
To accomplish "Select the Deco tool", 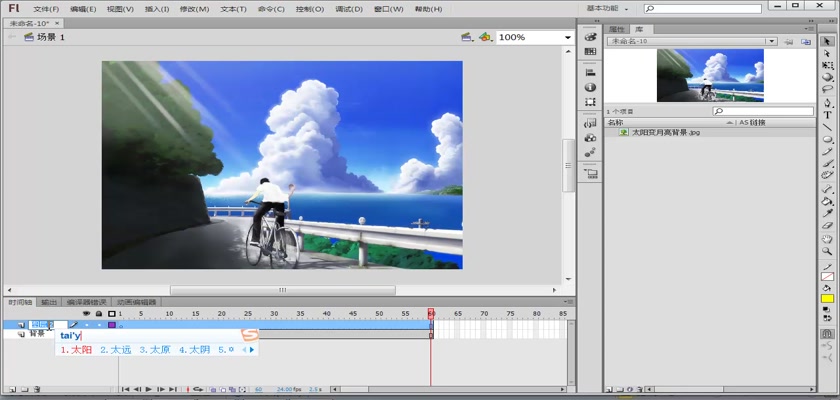I will 827,175.
